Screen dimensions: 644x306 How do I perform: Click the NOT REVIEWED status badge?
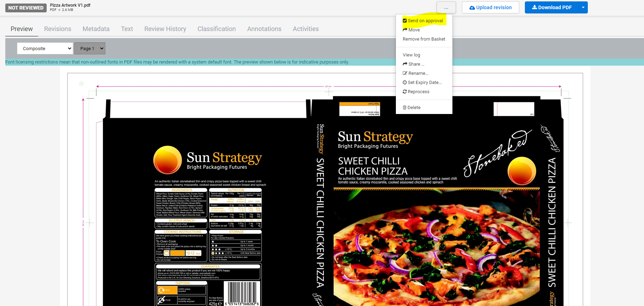(26, 8)
